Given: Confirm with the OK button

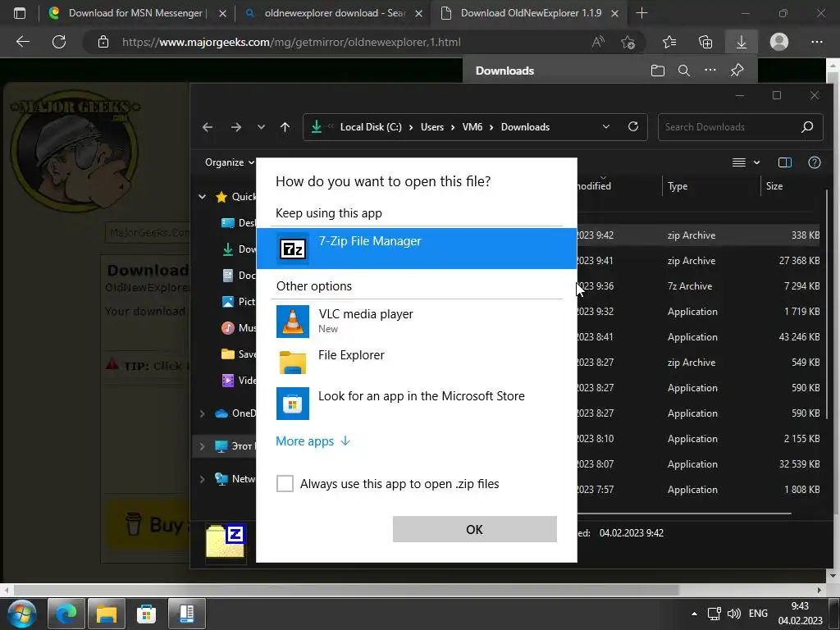Looking at the screenshot, I should point(475,529).
